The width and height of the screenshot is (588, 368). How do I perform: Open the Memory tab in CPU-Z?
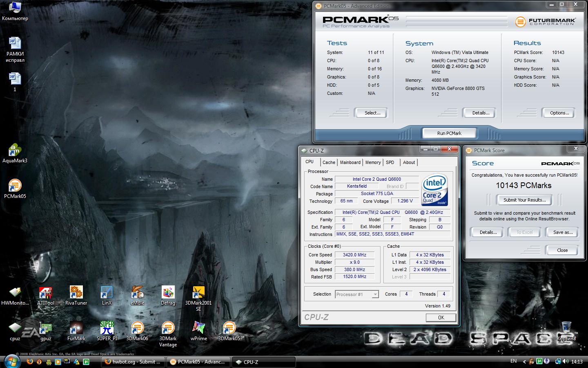point(373,162)
